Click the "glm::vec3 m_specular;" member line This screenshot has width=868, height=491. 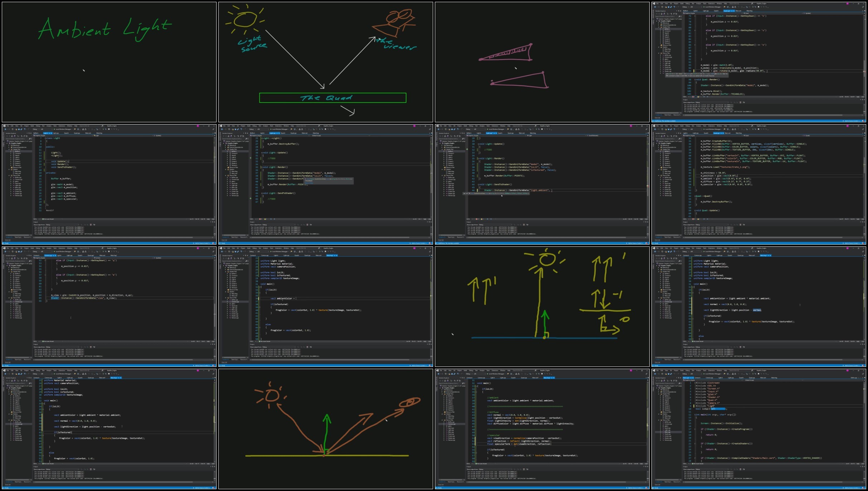click(64, 199)
